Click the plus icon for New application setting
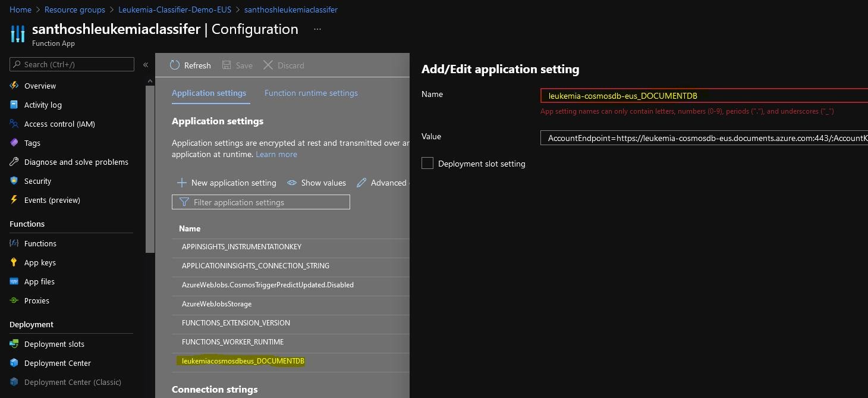 (182, 183)
